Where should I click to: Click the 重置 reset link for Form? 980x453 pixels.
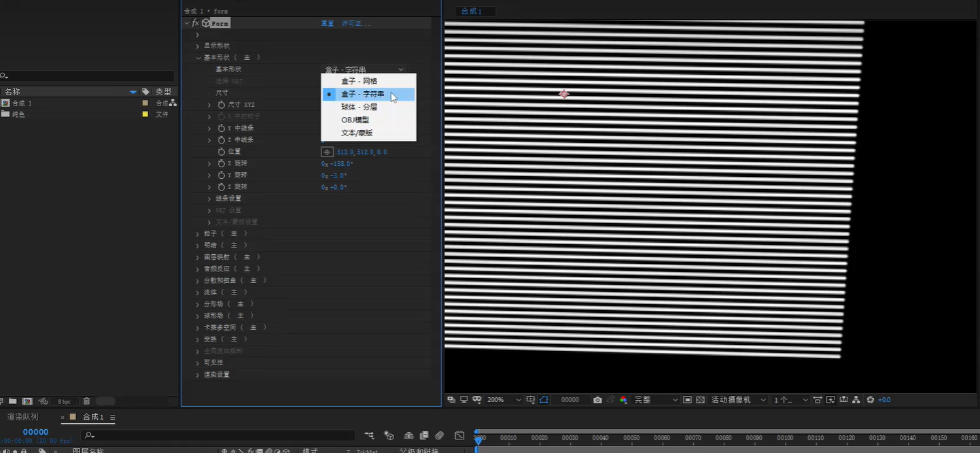(327, 23)
